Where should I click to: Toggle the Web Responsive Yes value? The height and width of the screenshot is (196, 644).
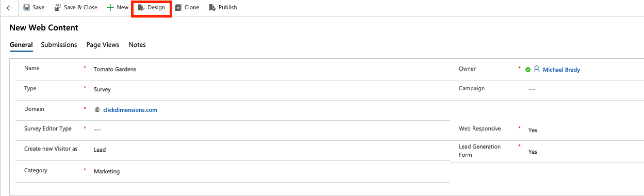533,130
